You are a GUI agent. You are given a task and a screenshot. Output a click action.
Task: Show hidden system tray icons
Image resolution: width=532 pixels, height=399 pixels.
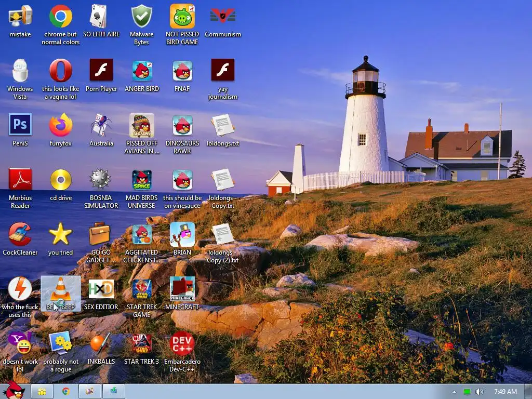pyautogui.click(x=454, y=392)
